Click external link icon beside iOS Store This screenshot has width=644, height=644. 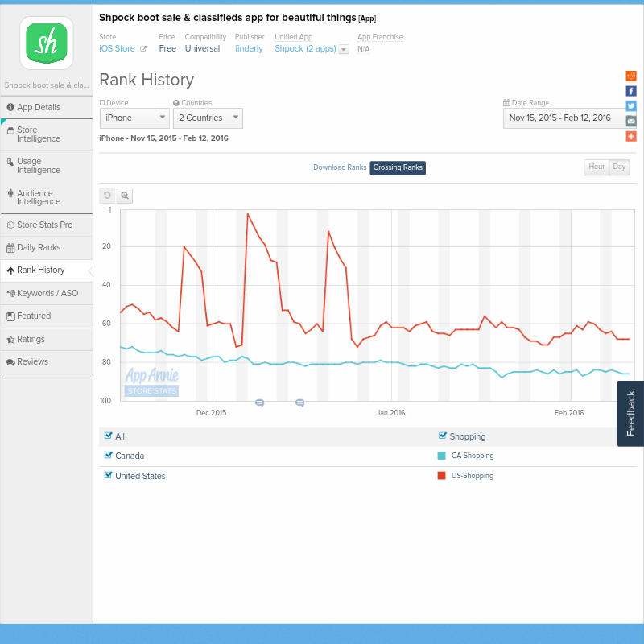(x=143, y=49)
